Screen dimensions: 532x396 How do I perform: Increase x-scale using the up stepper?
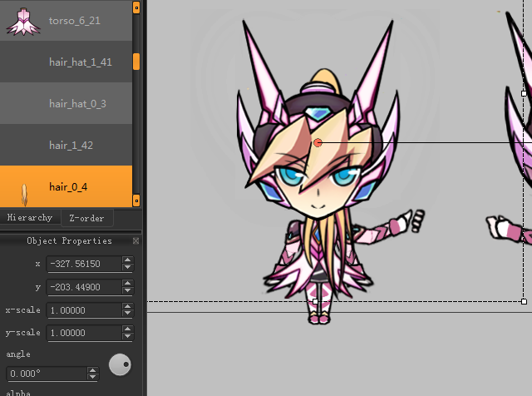tap(127, 306)
